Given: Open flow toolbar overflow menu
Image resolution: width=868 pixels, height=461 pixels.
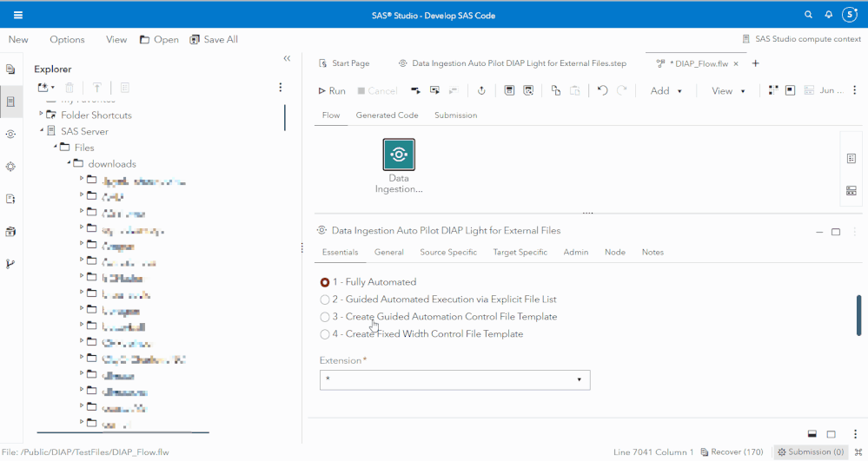Looking at the screenshot, I should click(x=855, y=90).
